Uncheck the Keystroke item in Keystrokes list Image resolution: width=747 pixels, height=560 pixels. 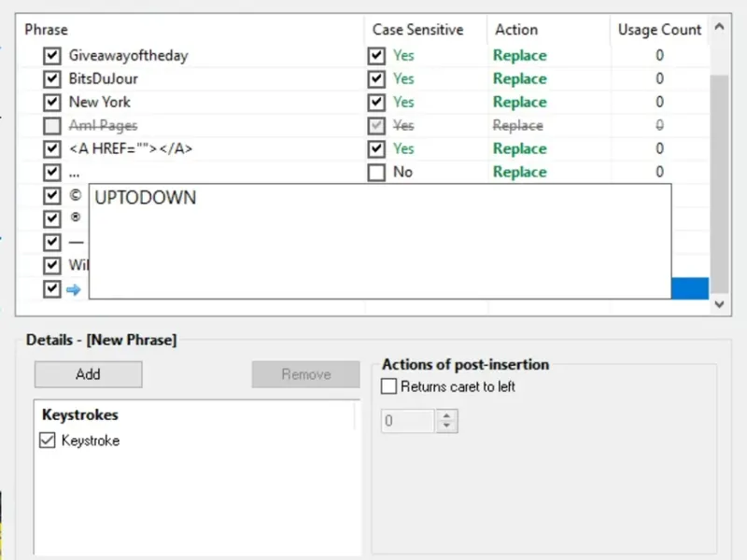click(49, 441)
